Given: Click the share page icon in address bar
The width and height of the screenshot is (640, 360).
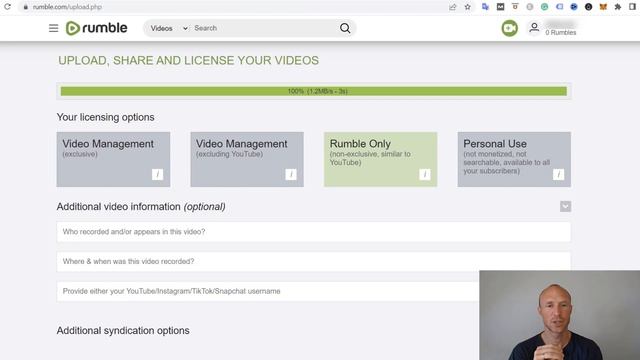Looking at the screenshot, I should [453, 7].
